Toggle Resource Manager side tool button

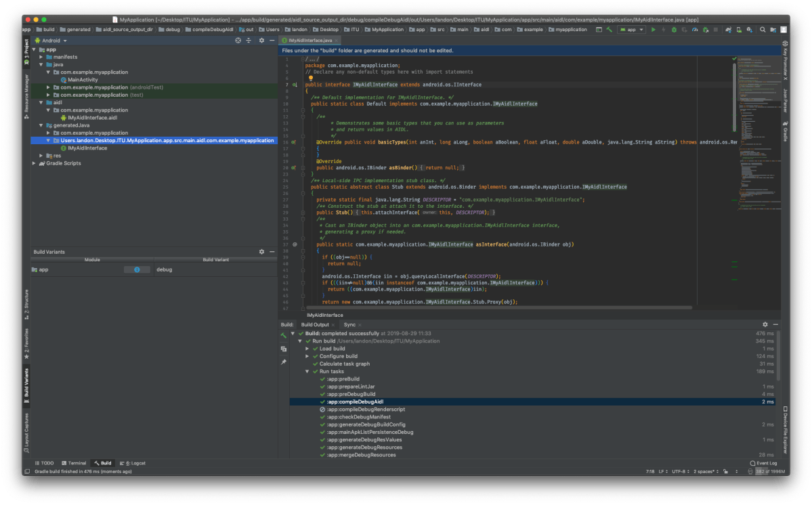pyautogui.click(x=26, y=97)
